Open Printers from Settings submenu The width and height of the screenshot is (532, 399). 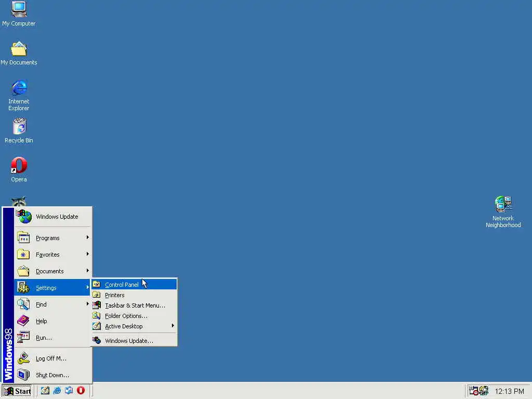click(x=134, y=295)
